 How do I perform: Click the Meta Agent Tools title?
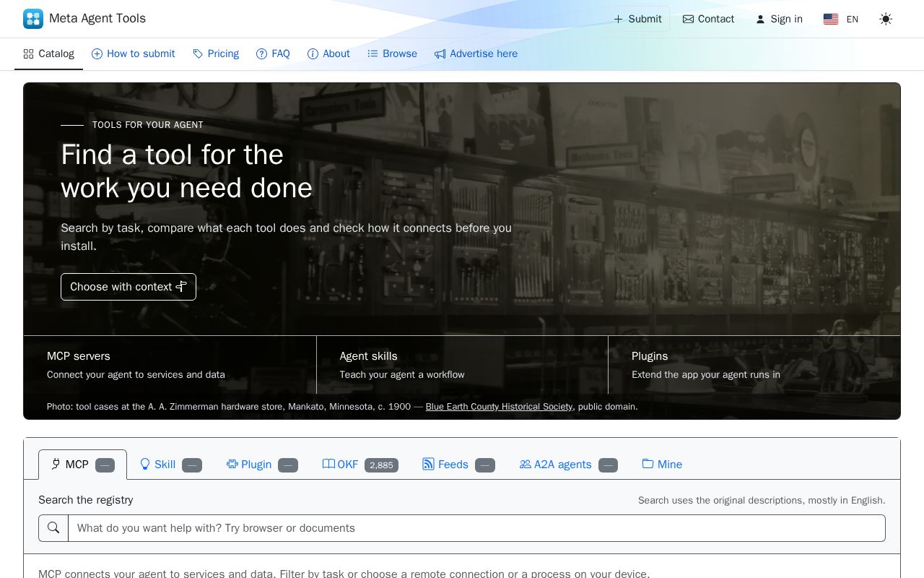click(97, 19)
